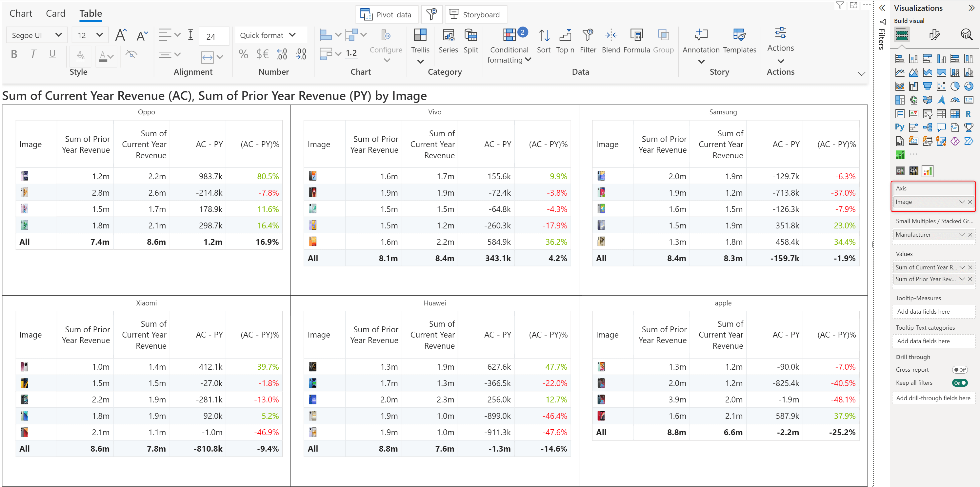
Task: Toggle underline formatting
Action: pos(52,54)
